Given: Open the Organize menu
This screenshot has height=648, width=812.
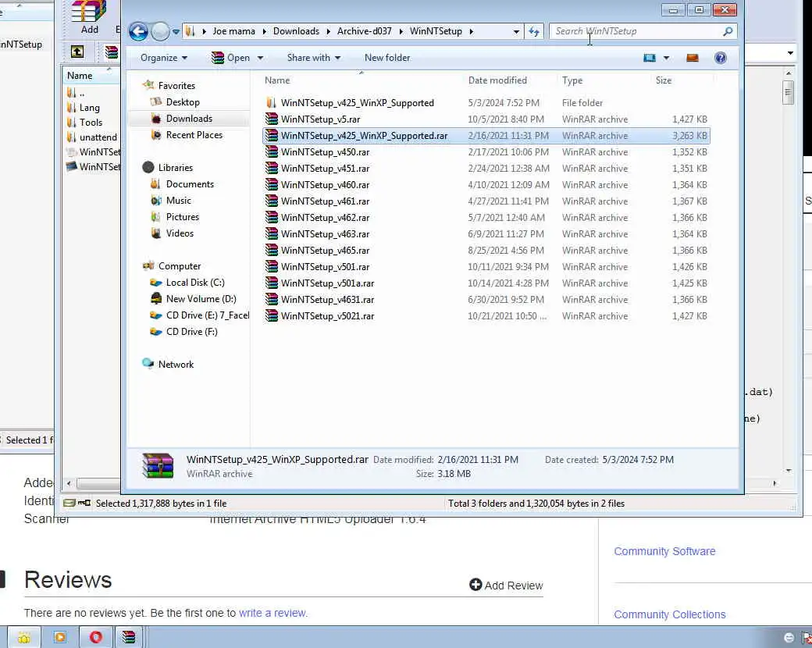Looking at the screenshot, I should coord(164,58).
